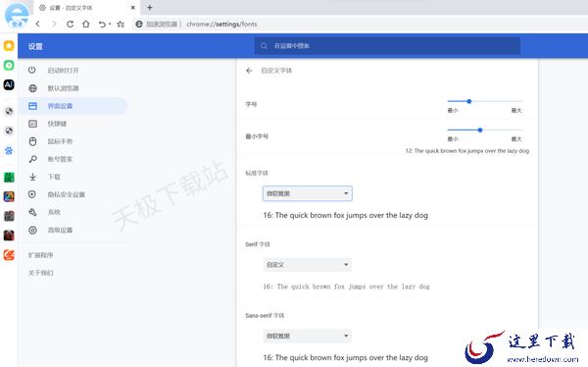Click the 12: The quick brown fox preview text

coord(467,151)
